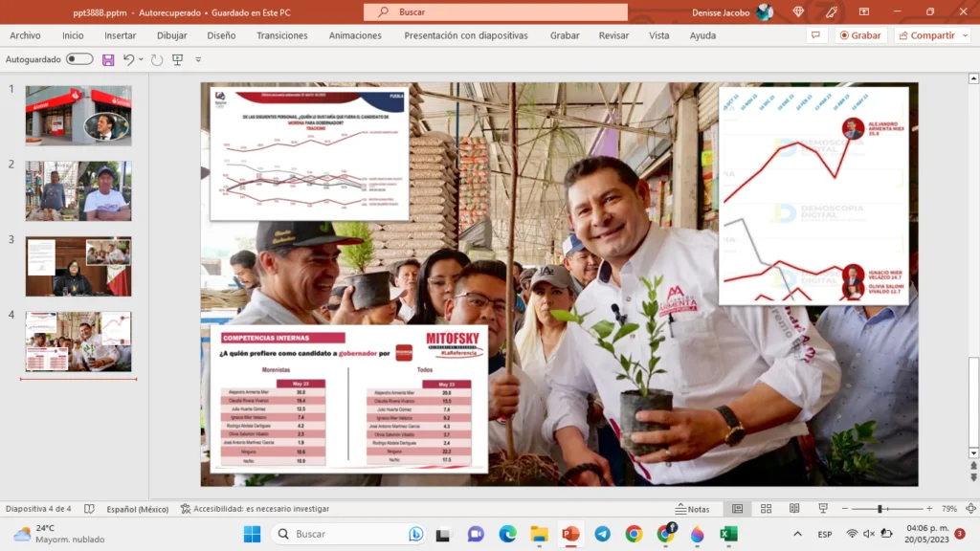
Task: Click Diapositiva 4 de 4 status text
Action: [38, 509]
